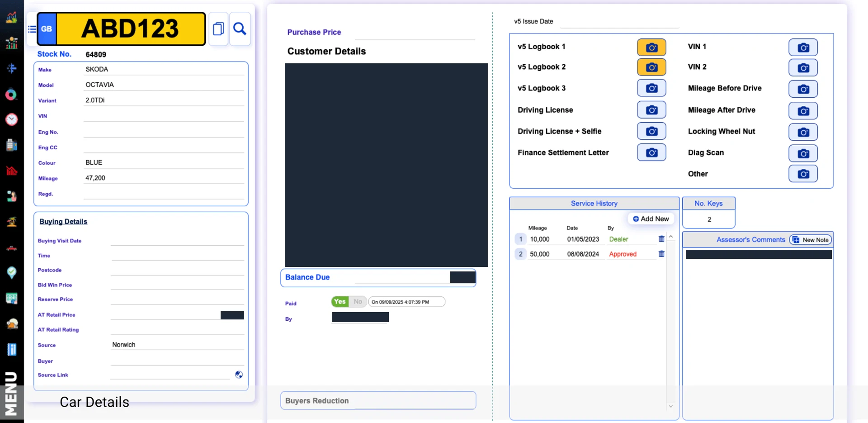The image size is (868, 423).
Task: Open camera for Other photo
Action: [x=803, y=174]
